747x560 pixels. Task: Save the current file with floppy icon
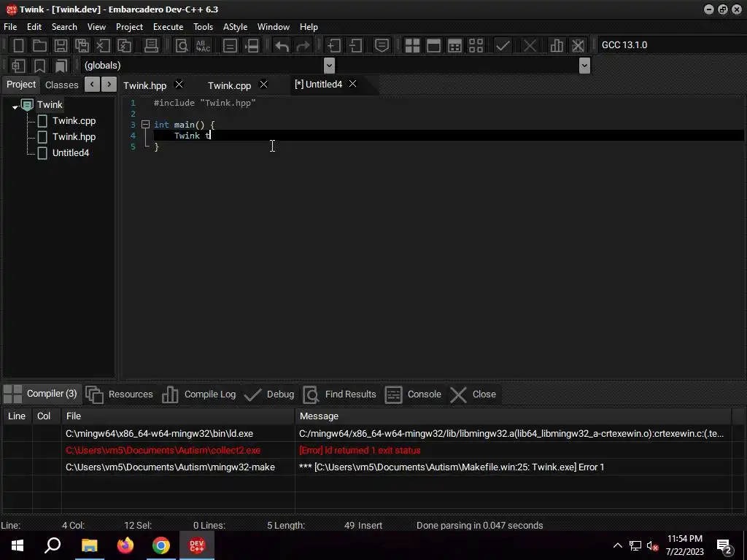click(x=61, y=46)
